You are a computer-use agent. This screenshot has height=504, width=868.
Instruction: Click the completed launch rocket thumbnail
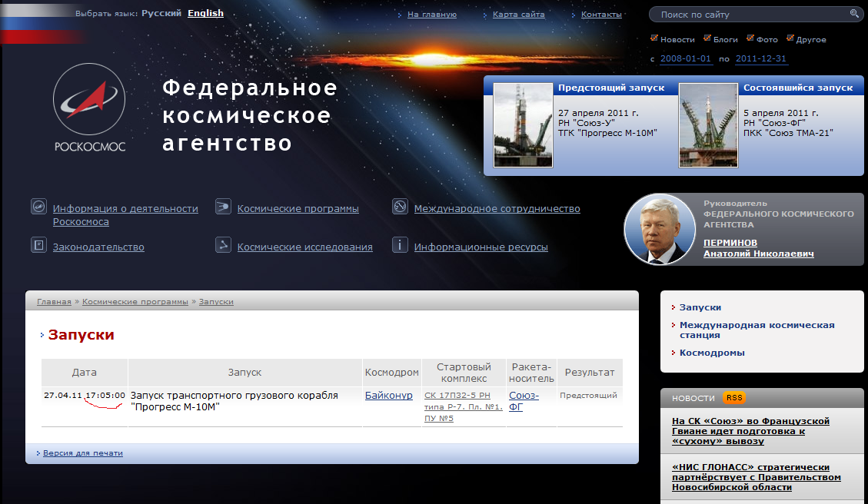[709, 125]
